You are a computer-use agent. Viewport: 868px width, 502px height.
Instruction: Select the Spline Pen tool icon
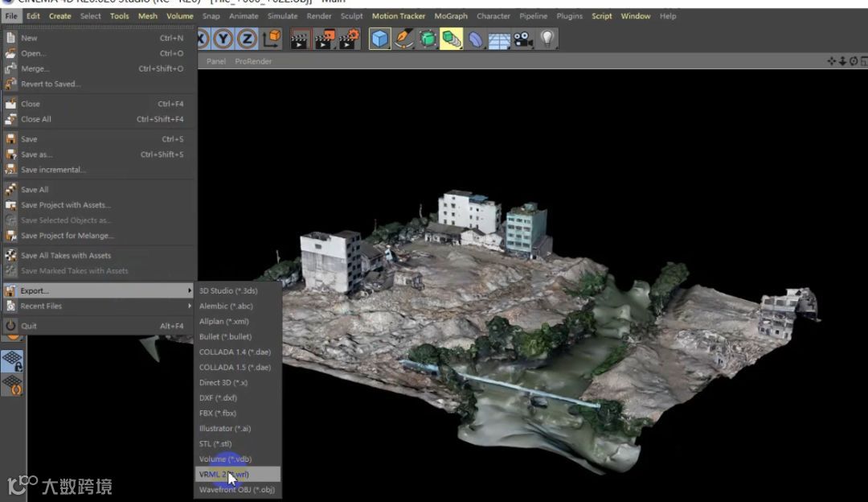pos(403,39)
